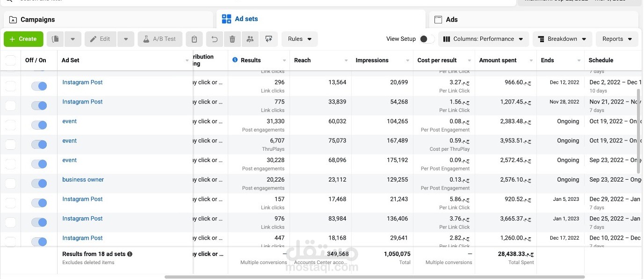Click the green Create button

23,39
